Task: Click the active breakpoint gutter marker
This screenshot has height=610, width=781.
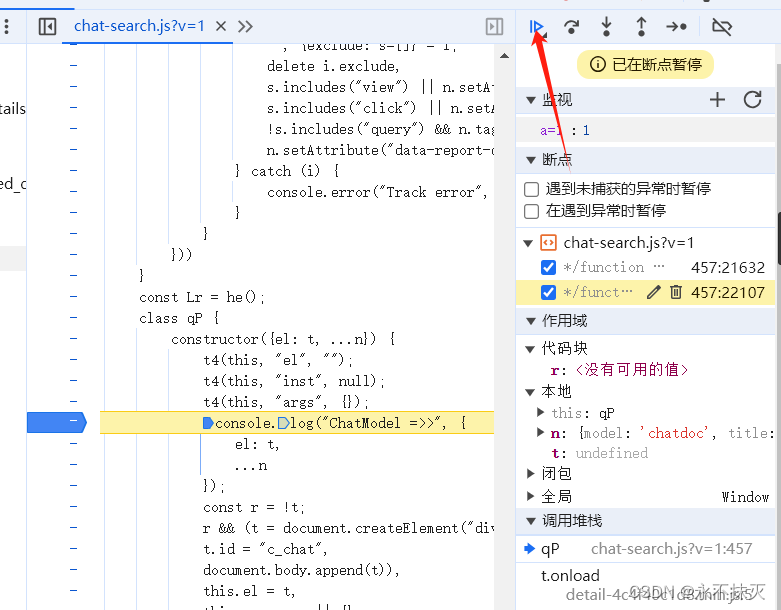Action: click(x=57, y=422)
